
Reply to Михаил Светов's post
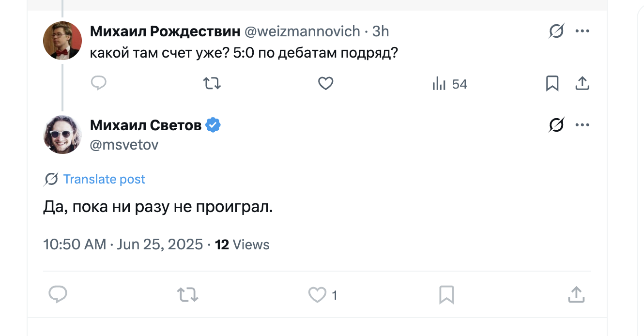[58, 294]
